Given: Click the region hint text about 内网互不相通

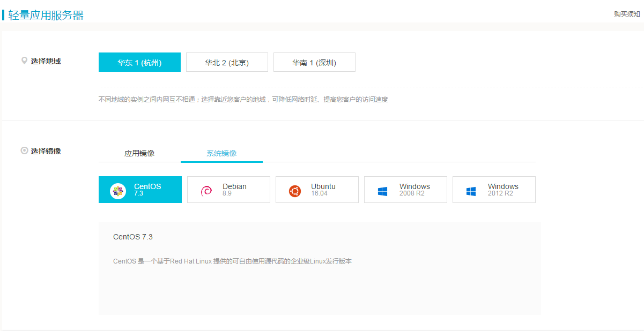Looking at the screenshot, I should tap(243, 100).
